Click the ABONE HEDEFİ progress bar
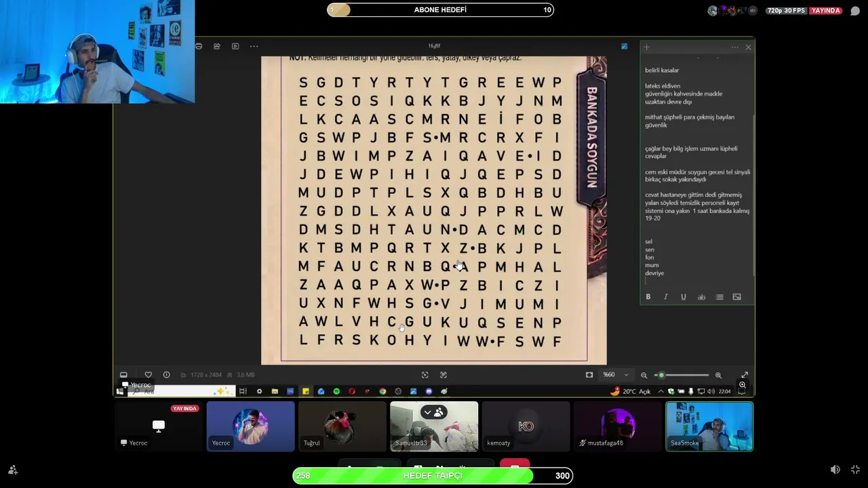 pyautogui.click(x=440, y=9)
